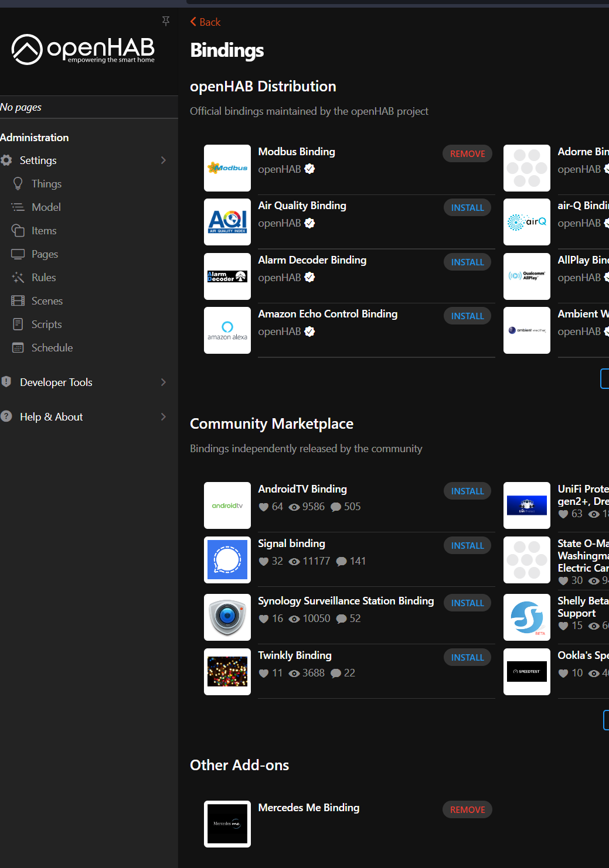
Task: Click the openHAB logo
Action: pyautogui.click(x=83, y=49)
